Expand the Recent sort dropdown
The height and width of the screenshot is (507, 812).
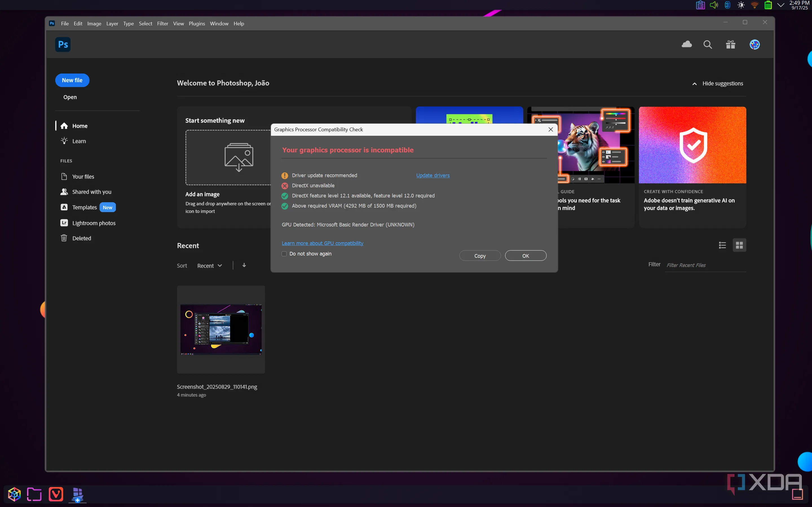[209, 266]
